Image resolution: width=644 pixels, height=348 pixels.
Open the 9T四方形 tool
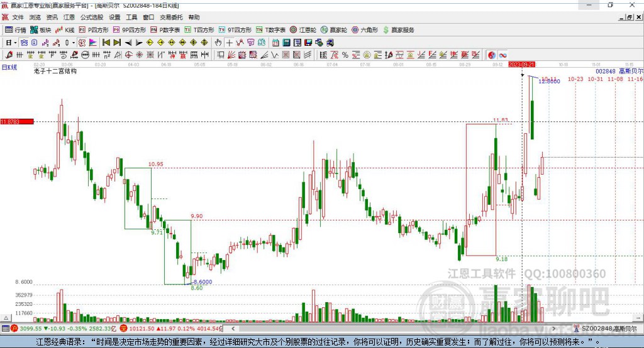pos(235,30)
